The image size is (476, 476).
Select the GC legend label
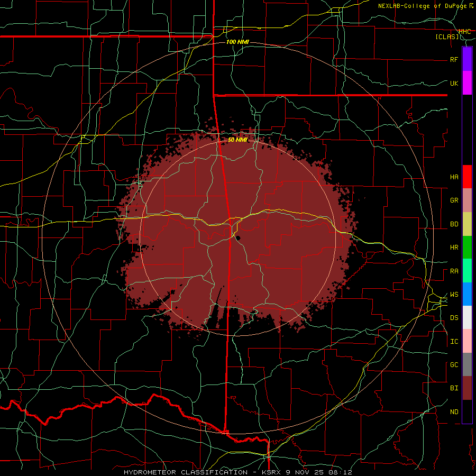coord(454,365)
